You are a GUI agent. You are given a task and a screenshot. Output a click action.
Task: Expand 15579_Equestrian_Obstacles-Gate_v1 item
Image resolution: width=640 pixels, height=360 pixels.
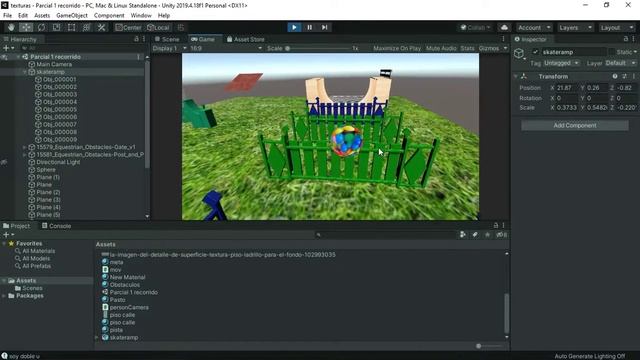pos(24,147)
